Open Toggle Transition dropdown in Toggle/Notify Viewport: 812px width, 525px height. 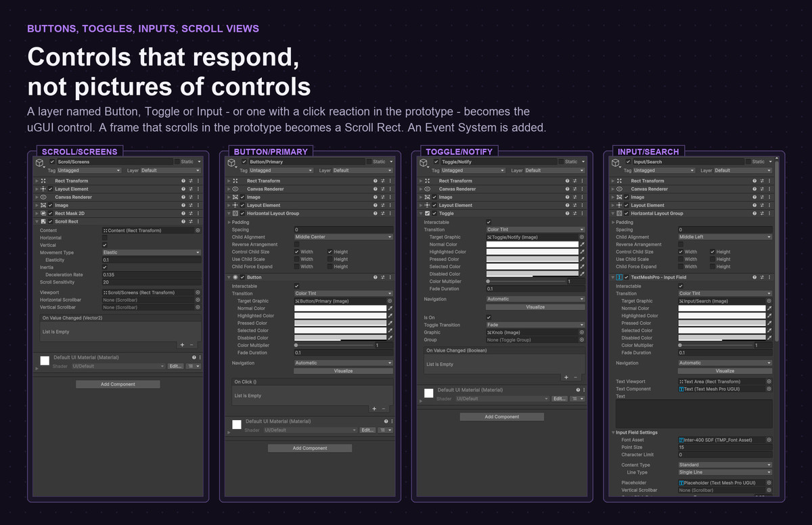coord(536,325)
